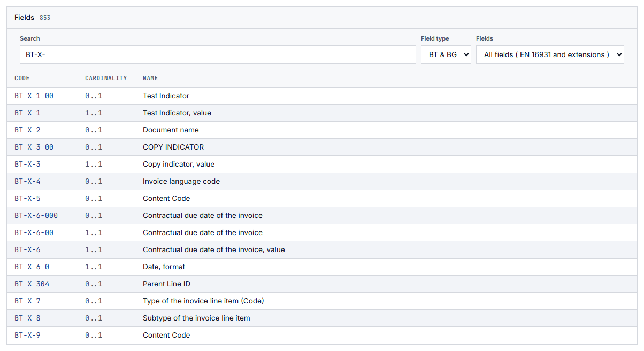Select the Test Indicator name cell
Viewport: 644px width, 351px height.
(x=166, y=96)
